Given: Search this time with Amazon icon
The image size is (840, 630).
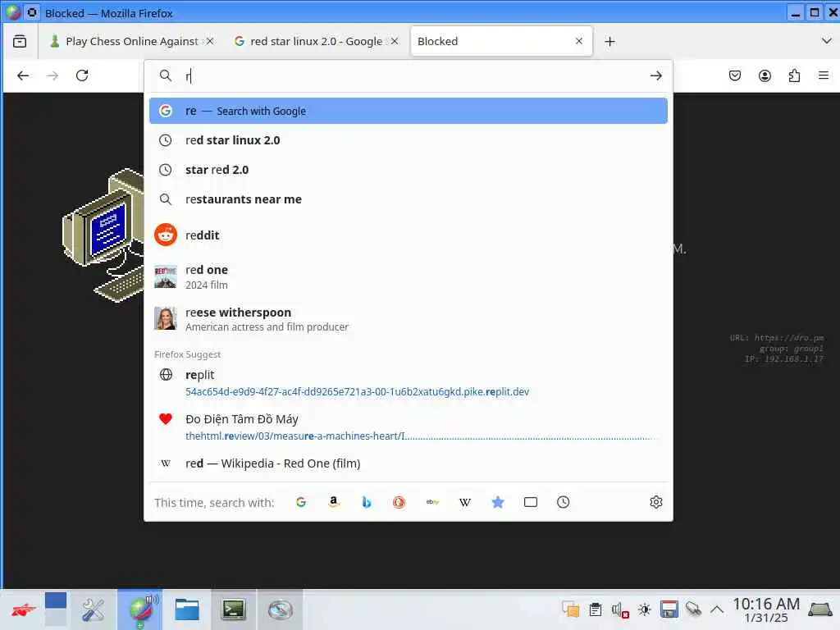Looking at the screenshot, I should [x=334, y=502].
